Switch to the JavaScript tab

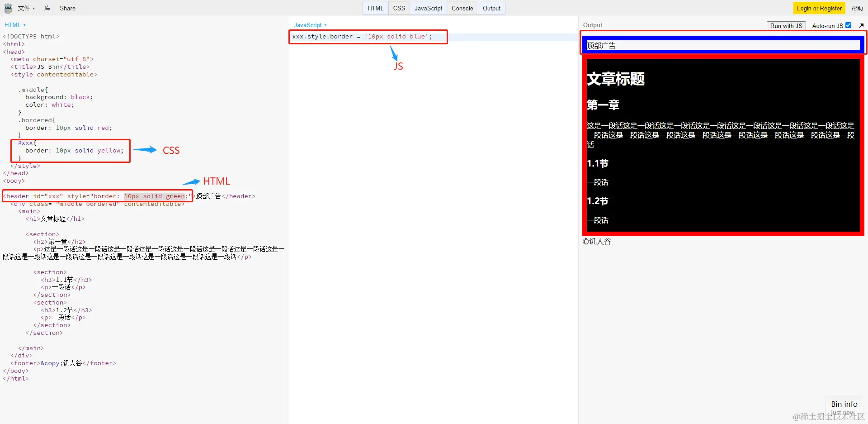point(428,8)
